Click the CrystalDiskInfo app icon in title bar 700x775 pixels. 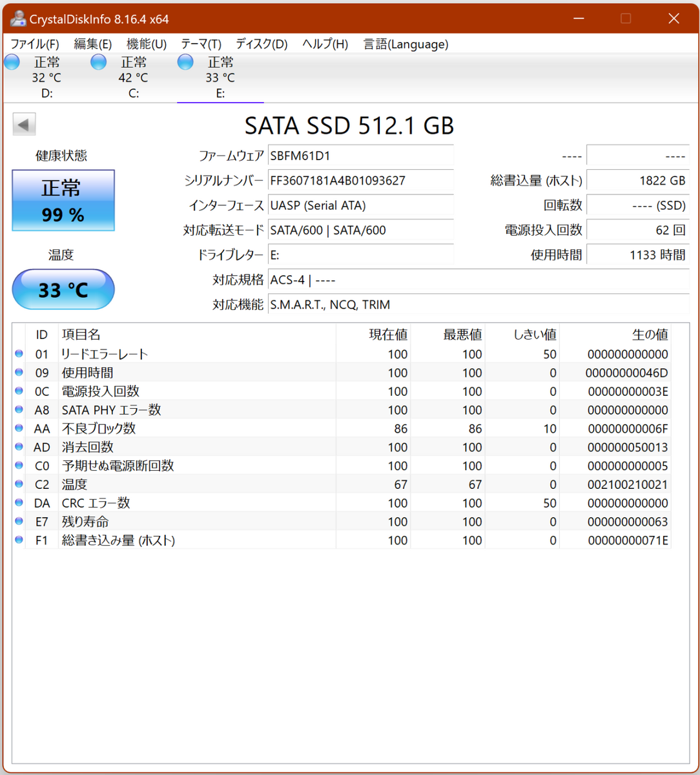(x=18, y=19)
